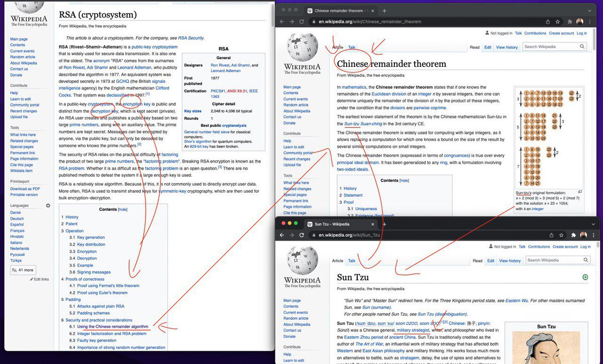Screen dimensions: 603x364
Task: Click site lock icon in Chinese remainder theorem address bar
Action: point(314,22)
